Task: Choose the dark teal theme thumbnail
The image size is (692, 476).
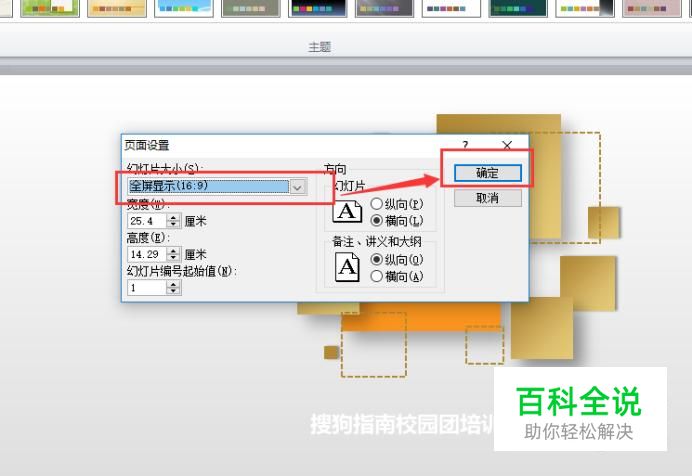Action: 518,8
